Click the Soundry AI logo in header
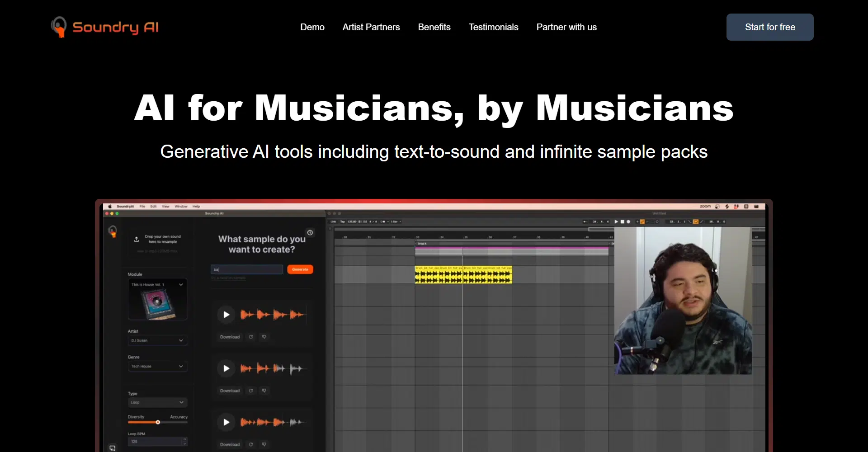This screenshot has width=868, height=452. coord(105,27)
